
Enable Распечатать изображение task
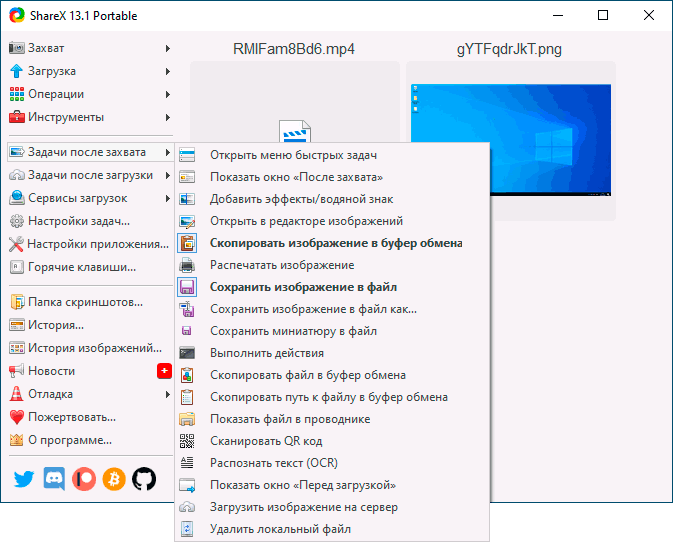pyautogui.click(x=332, y=265)
